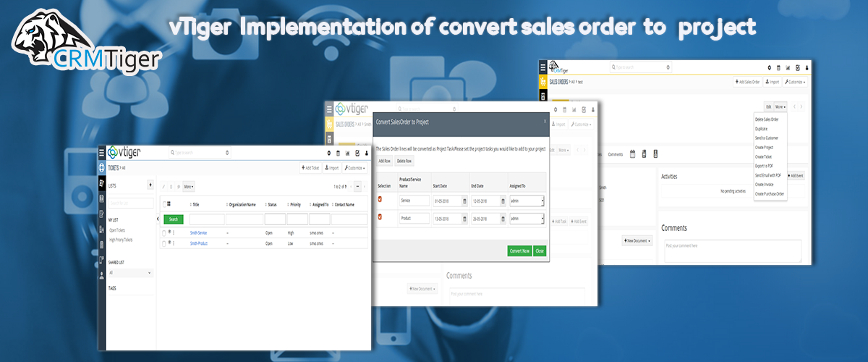The width and height of the screenshot is (868, 362).
Task: Click Convert Now button in dialog
Action: click(x=519, y=251)
